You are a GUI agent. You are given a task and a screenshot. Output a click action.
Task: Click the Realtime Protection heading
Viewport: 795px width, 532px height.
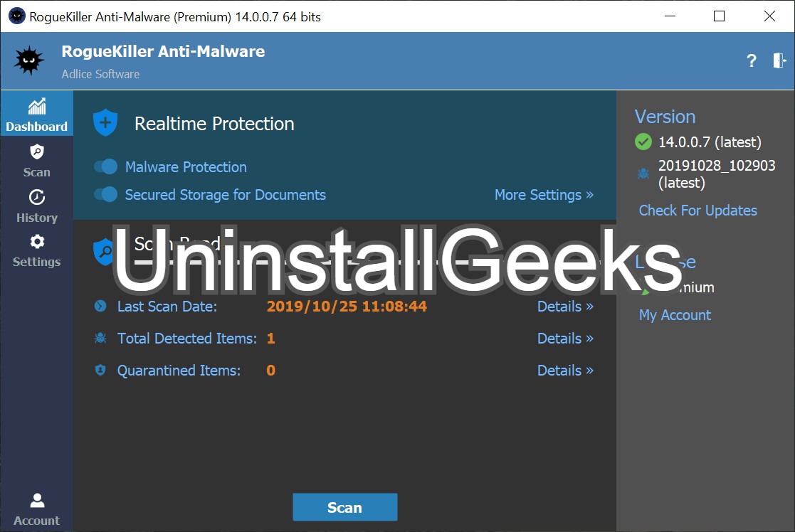pos(214,124)
